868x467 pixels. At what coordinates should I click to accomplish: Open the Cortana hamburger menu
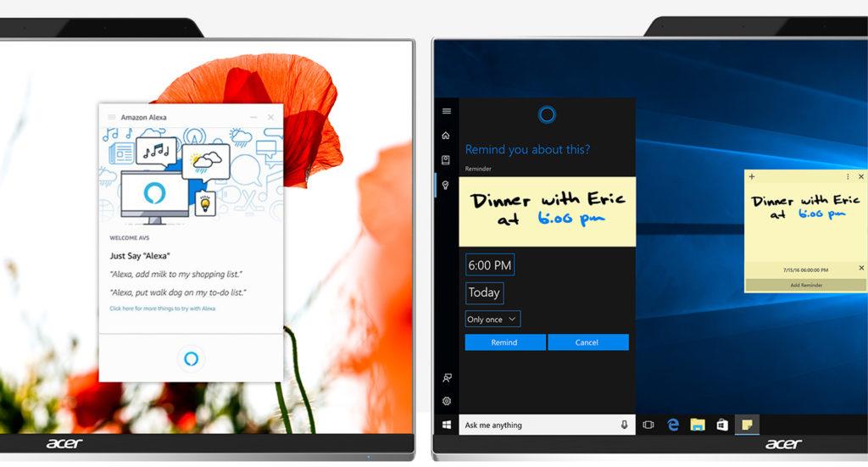[x=447, y=111]
